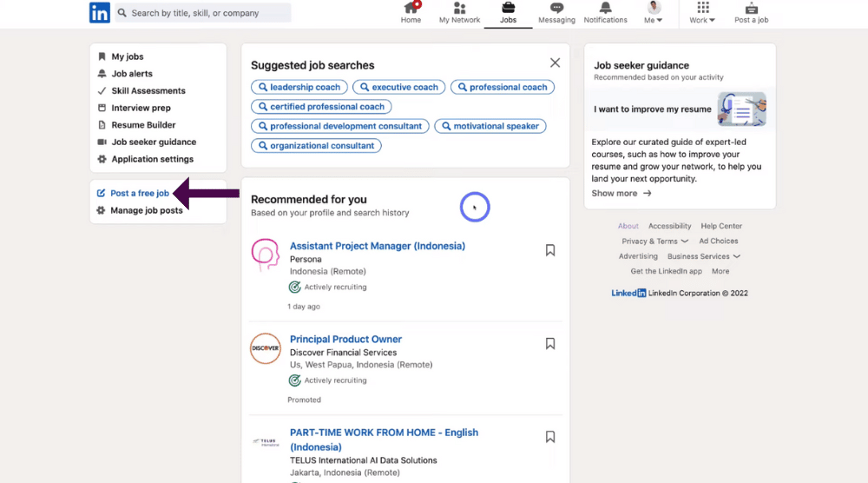Expand the Me profile menu
This screenshot has height=483, width=868.
point(654,13)
